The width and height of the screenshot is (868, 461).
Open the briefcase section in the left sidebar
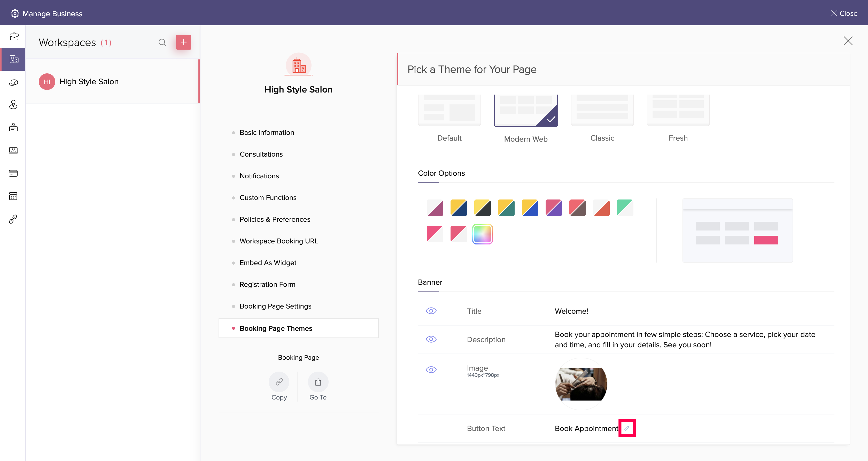[13, 36]
